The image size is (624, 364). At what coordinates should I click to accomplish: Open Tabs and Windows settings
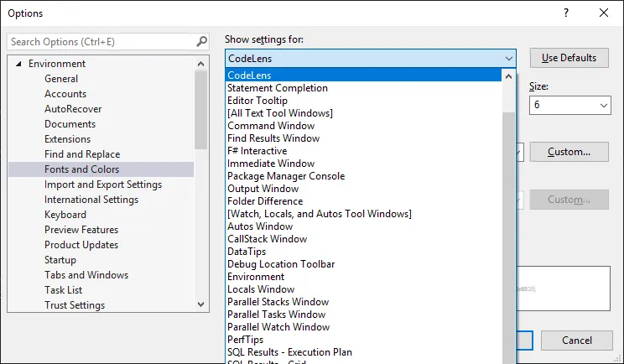[86, 275]
